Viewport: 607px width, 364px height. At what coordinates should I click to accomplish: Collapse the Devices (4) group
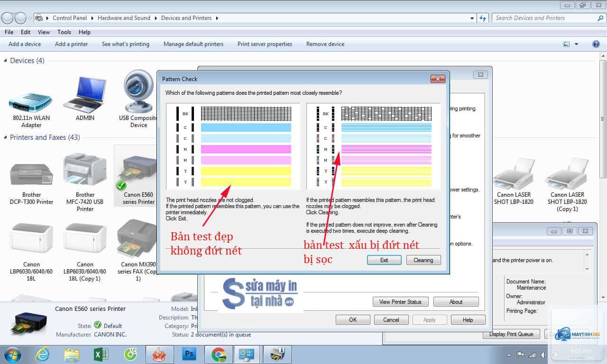point(6,61)
